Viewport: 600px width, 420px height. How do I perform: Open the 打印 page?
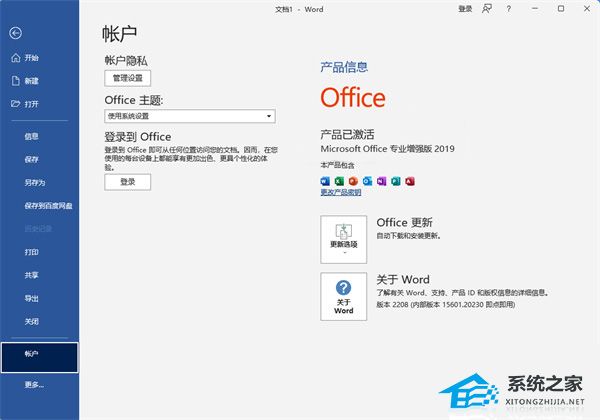(x=31, y=252)
